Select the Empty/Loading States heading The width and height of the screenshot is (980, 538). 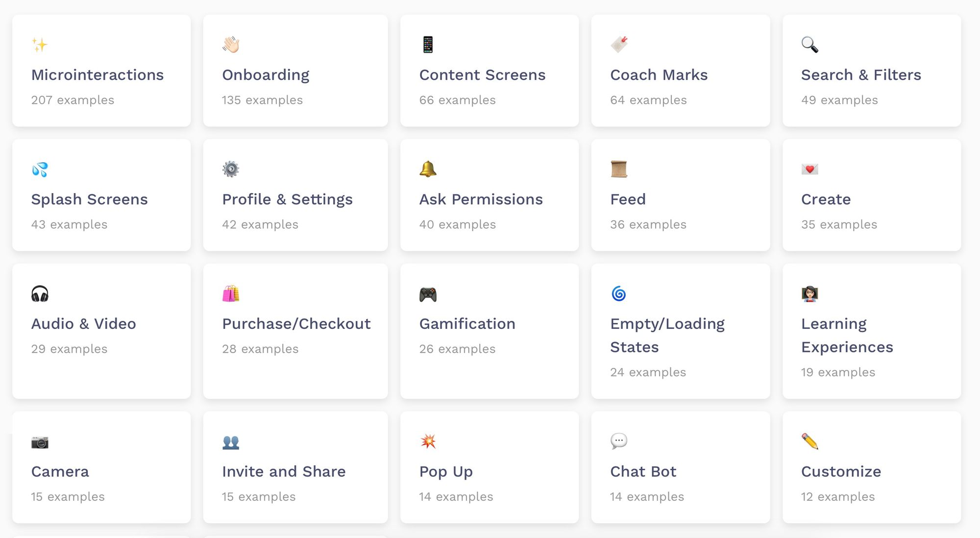667,335
